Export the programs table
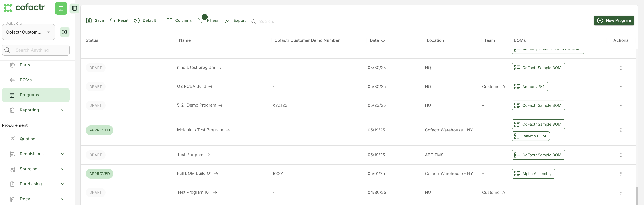The height and width of the screenshot is (205, 644). click(235, 20)
